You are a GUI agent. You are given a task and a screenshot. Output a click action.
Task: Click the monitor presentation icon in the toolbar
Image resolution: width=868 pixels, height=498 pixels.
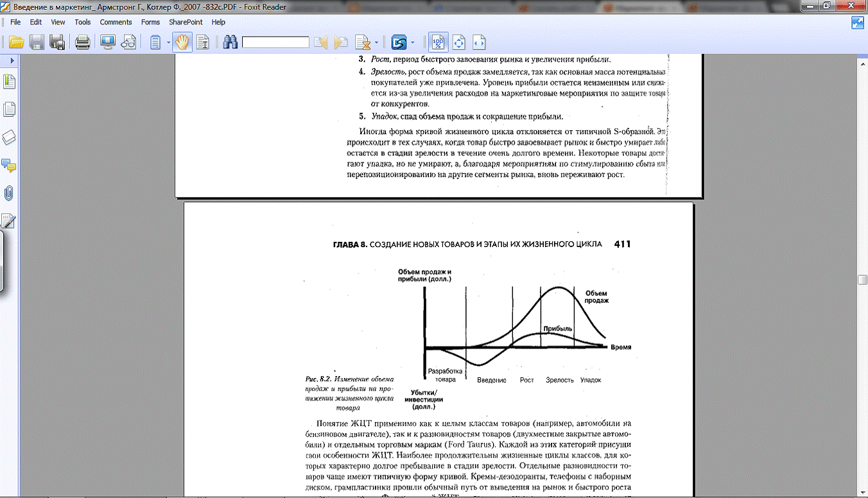[107, 42]
